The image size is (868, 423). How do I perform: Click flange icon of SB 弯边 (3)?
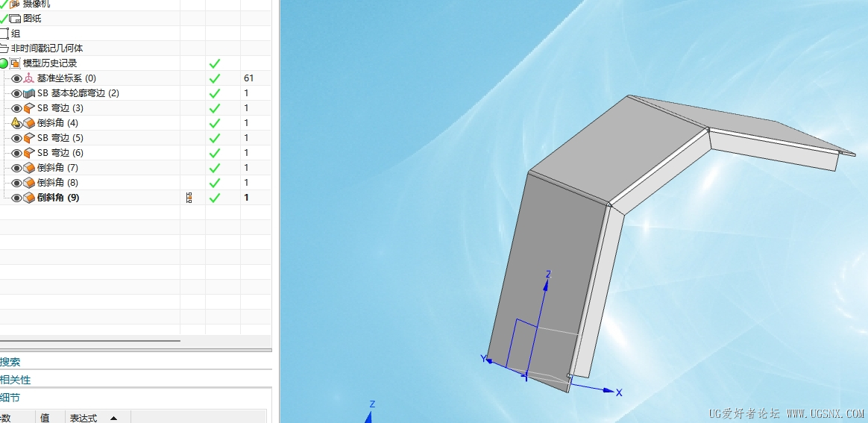tap(29, 108)
